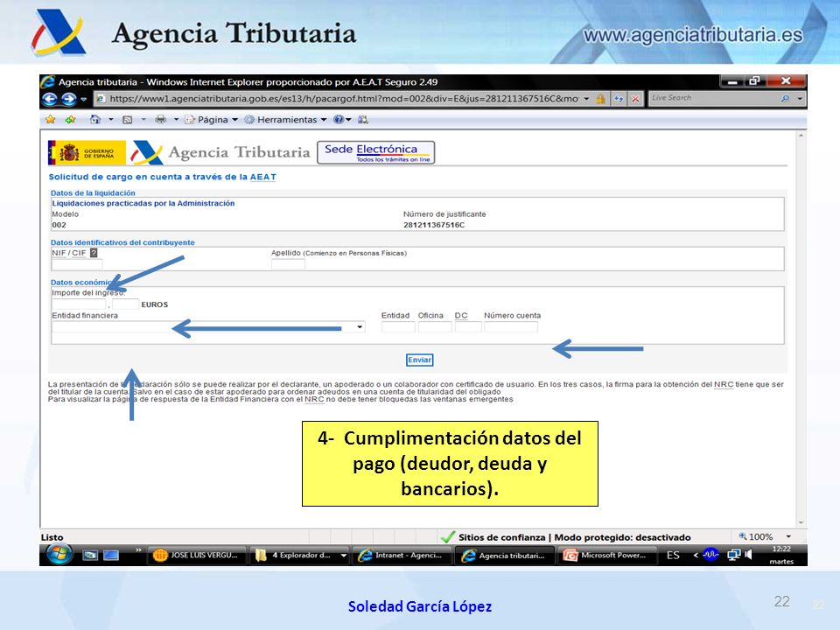Screen dimensions: 840x630
Task: Click the Importe euros amount field
Action: pos(80,304)
